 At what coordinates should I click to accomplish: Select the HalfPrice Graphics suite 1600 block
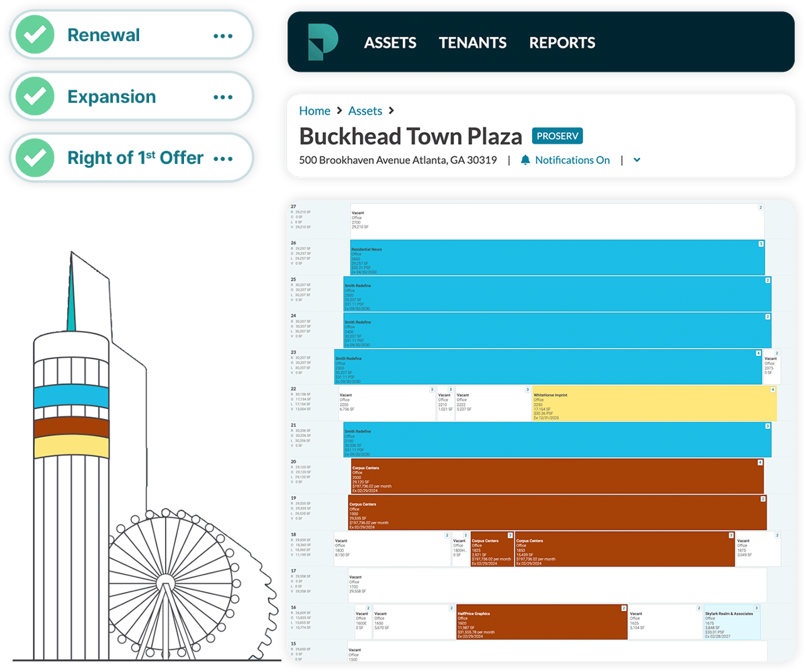click(x=542, y=622)
